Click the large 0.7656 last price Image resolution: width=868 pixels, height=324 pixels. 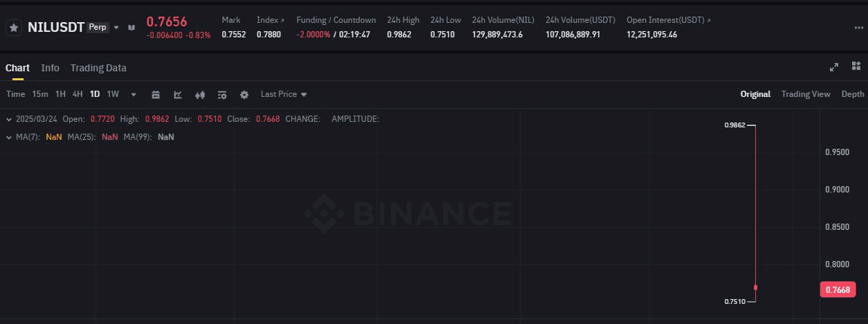coord(167,21)
